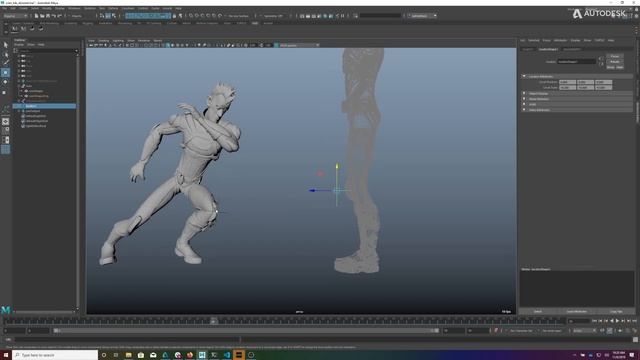Open the viewport Lighting menu
This screenshot has height=360, width=640.
[x=118, y=41]
